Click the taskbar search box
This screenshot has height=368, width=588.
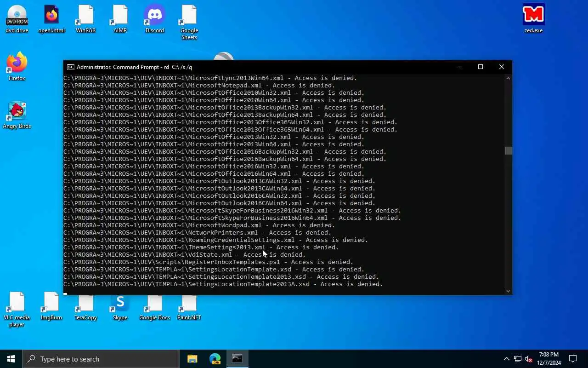(101, 359)
